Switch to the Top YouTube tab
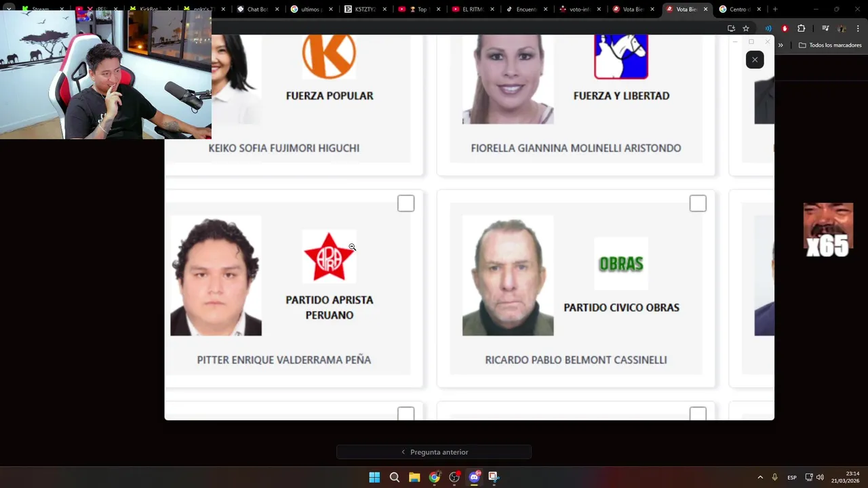868x488 pixels. click(x=417, y=9)
